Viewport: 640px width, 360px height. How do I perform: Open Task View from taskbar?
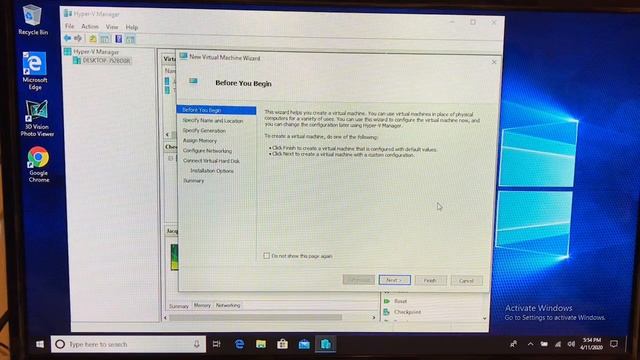pos(217,344)
